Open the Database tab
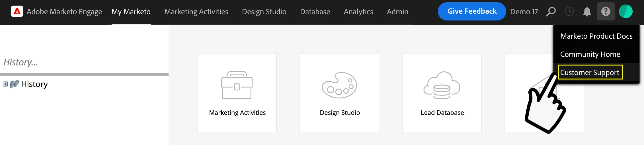Image resolution: width=644 pixels, height=145 pixels. click(315, 12)
